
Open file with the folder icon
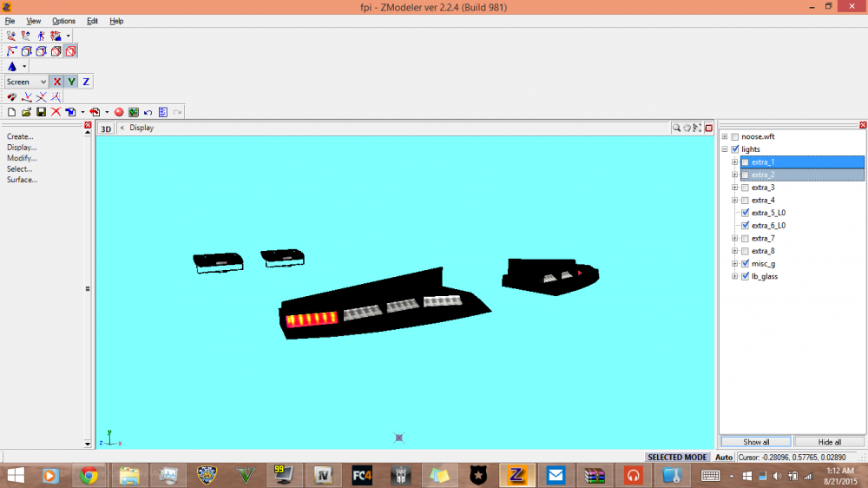pyautogui.click(x=26, y=112)
